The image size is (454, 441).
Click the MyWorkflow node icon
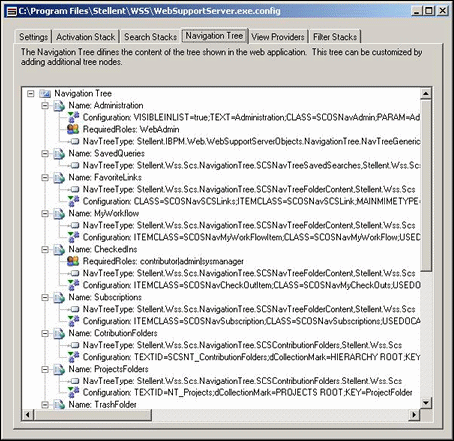point(59,214)
